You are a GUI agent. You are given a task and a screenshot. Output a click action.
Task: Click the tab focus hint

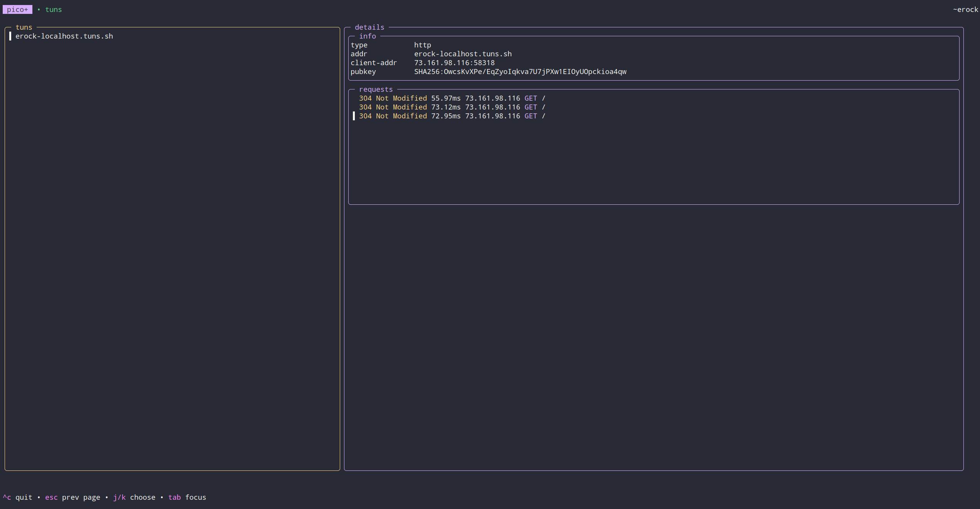click(187, 497)
